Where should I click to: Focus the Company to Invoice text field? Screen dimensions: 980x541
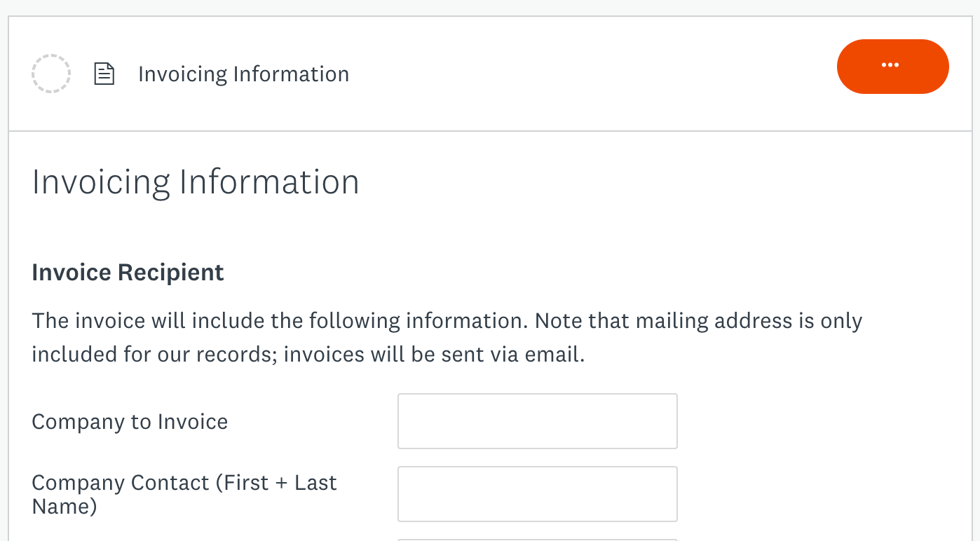[537, 421]
